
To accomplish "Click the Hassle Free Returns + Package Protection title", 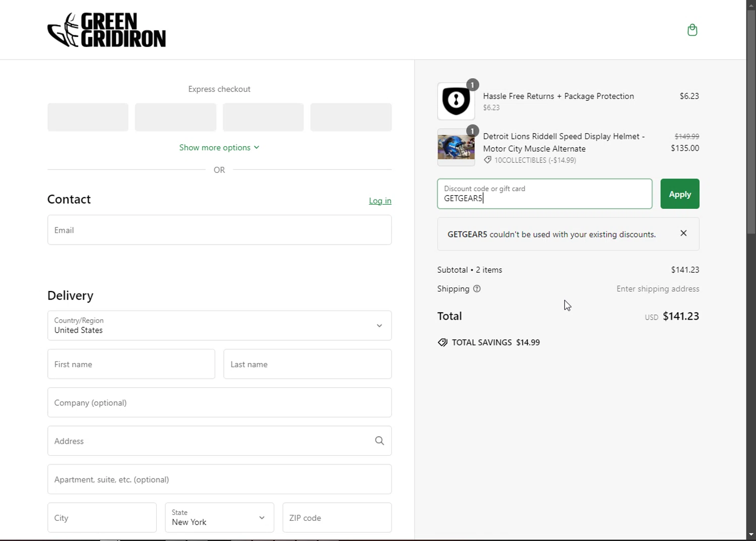I will pyautogui.click(x=558, y=96).
